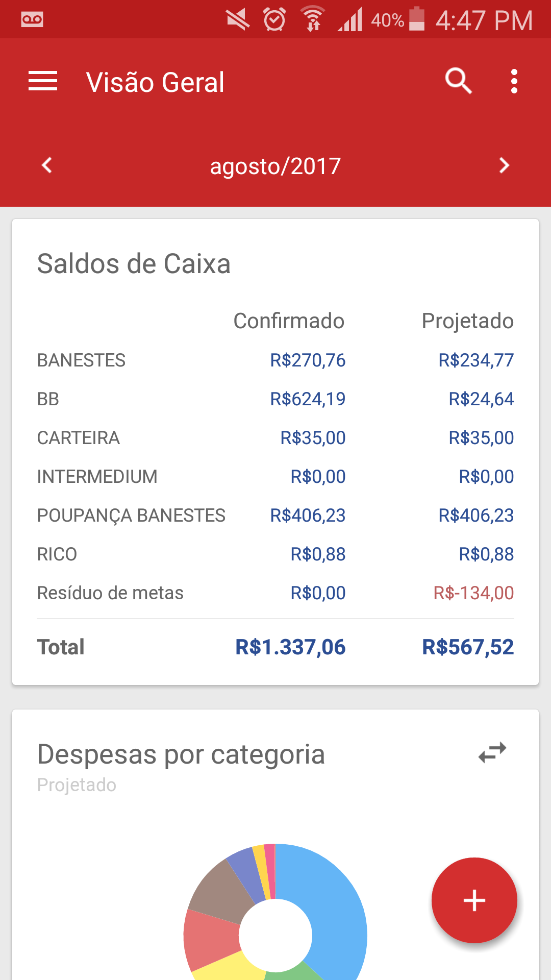Switch Despesas por categoria view mode
The height and width of the screenshot is (980, 551).
point(492,752)
